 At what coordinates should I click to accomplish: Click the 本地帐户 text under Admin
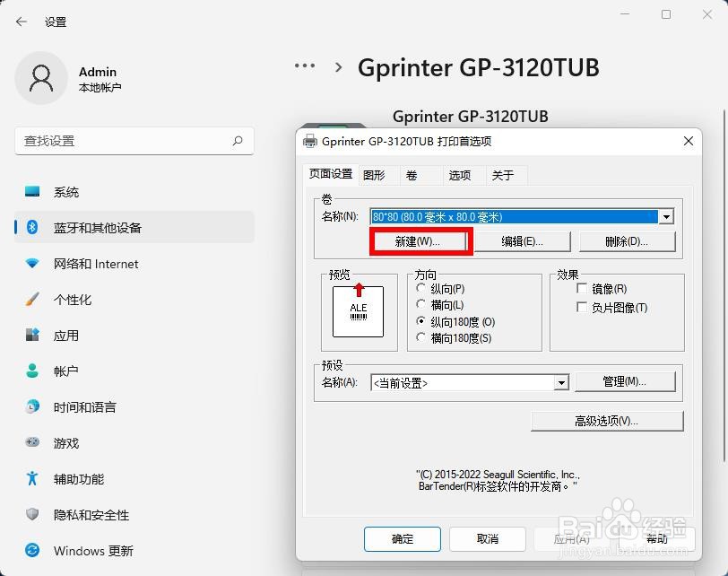click(x=100, y=87)
